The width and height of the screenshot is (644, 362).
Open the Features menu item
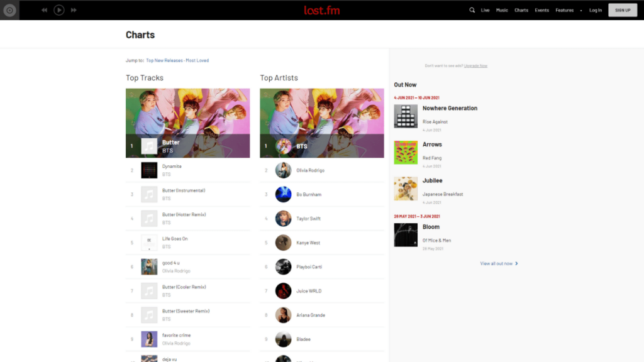click(564, 10)
